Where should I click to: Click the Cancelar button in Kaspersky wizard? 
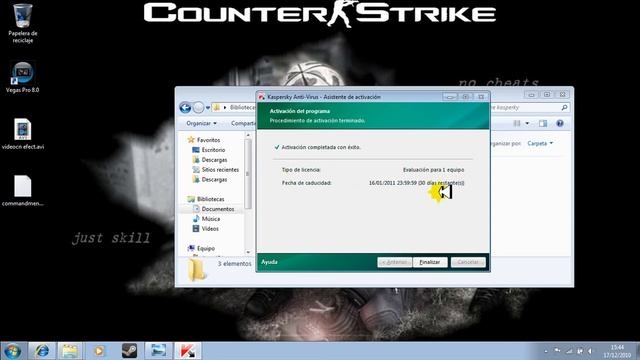pyautogui.click(x=468, y=262)
